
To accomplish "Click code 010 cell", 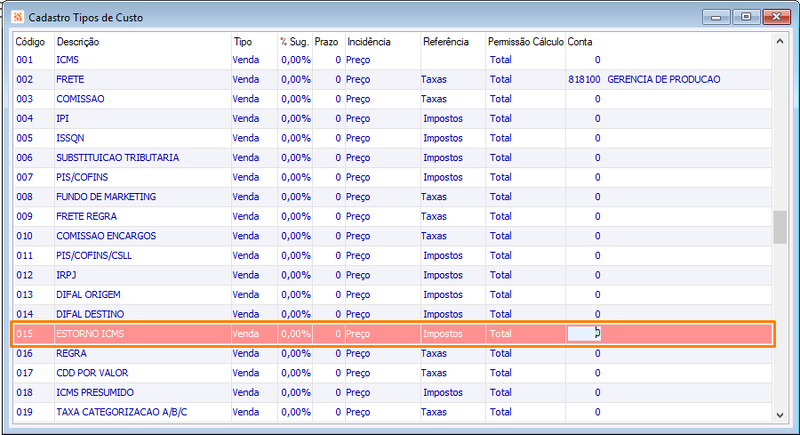I will [24, 236].
